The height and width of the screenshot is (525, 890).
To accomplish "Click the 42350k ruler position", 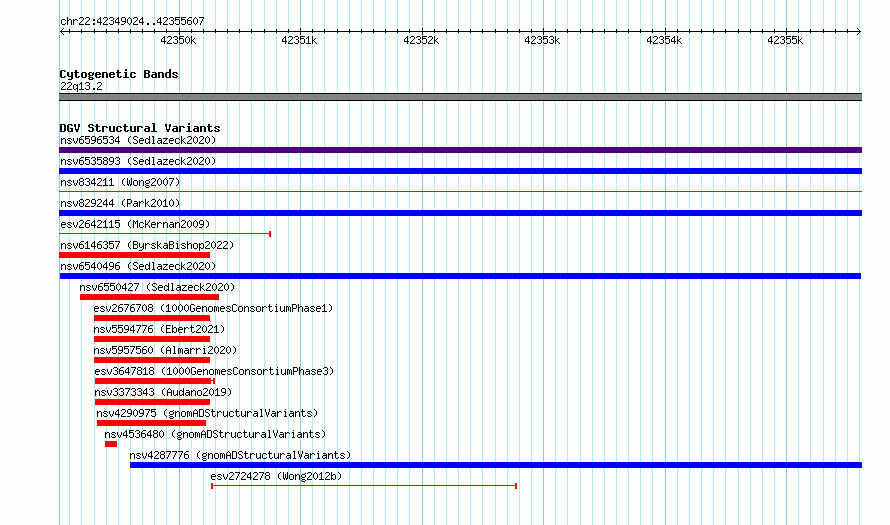I will (x=178, y=40).
